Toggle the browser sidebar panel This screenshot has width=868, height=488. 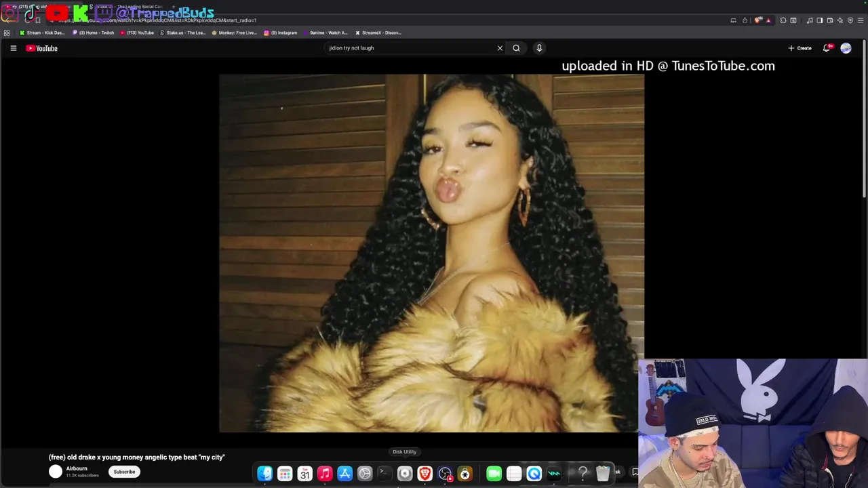click(819, 20)
